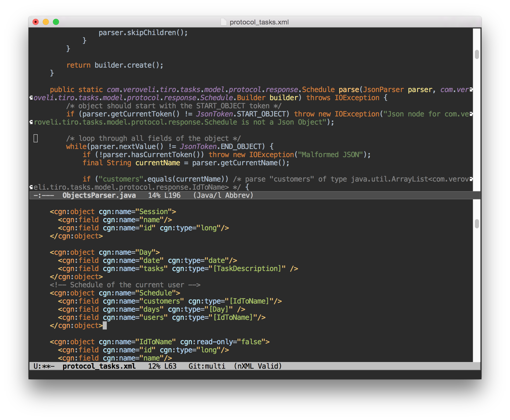Click the red close window button
Viewport: 510px width, 420px height.
[x=36, y=22]
